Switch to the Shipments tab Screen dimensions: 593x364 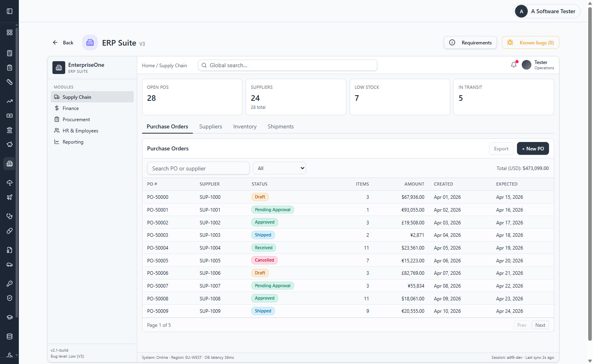(280, 126)
